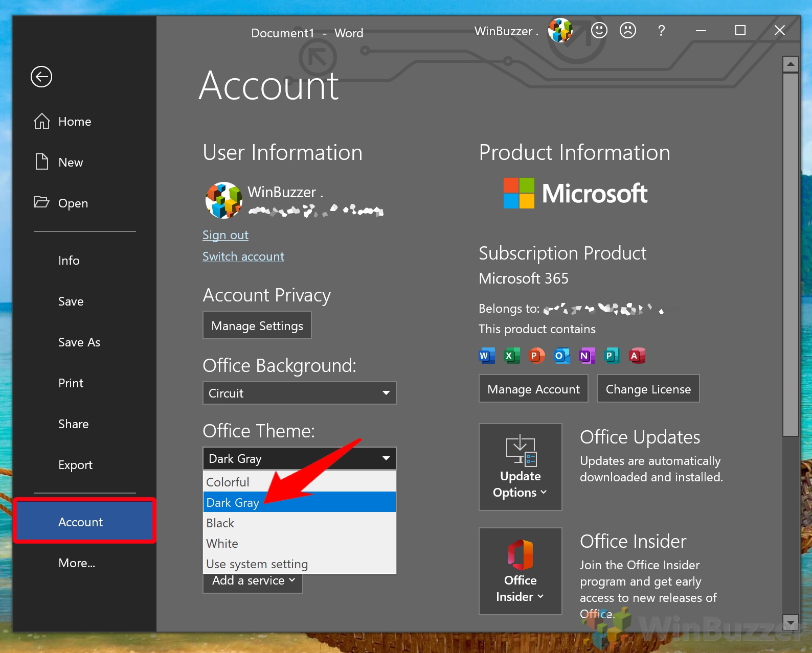Click the PowerPoint app icon under product contents
The image size is (812, 653).
[536, 356]
